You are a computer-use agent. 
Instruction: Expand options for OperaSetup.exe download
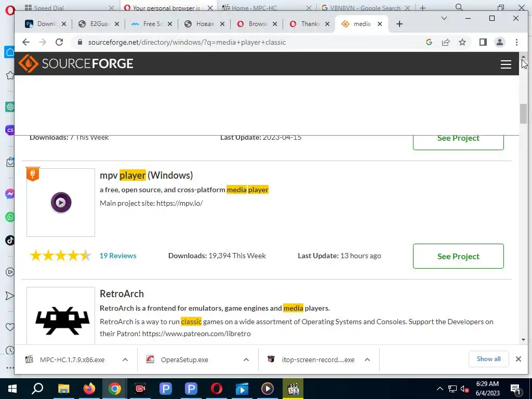(246, 360)
